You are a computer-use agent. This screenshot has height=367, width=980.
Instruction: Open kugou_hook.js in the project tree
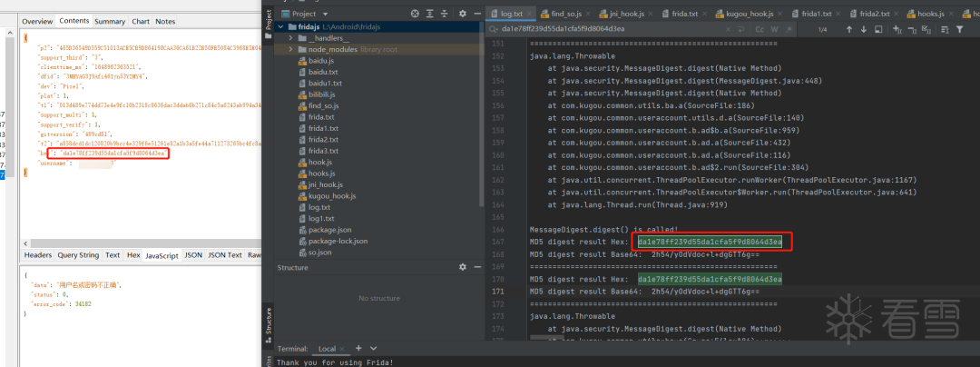(x=332, y=195)
